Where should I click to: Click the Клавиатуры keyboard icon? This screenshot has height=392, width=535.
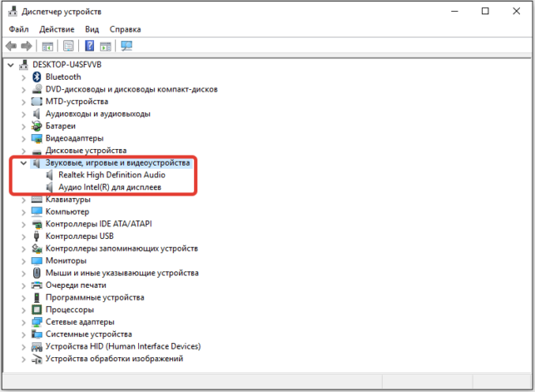tap(37, 199)
